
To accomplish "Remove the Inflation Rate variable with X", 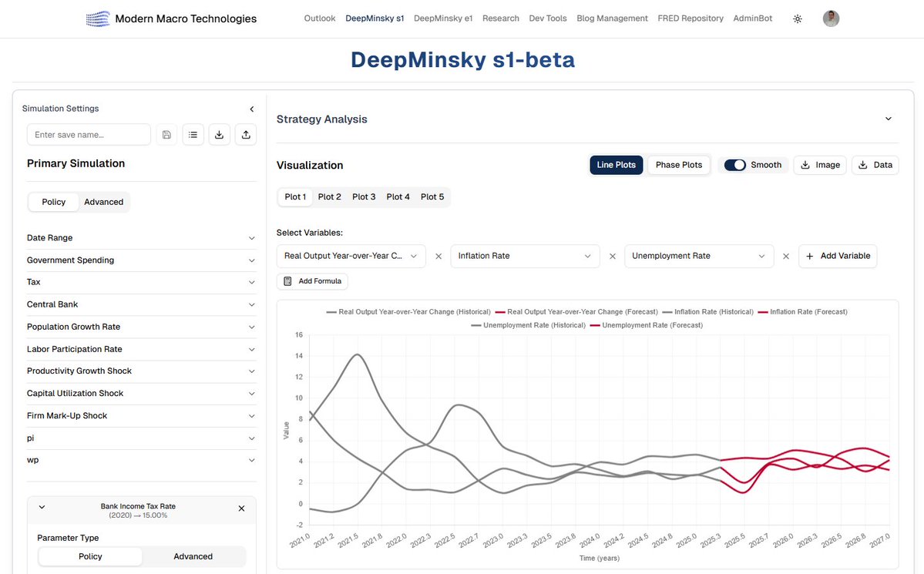I will pos(612,257).
